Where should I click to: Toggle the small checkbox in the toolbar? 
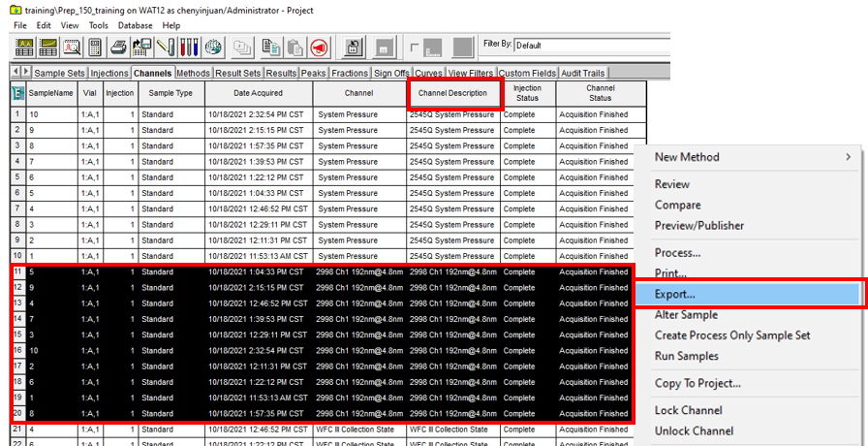(414, 48)
